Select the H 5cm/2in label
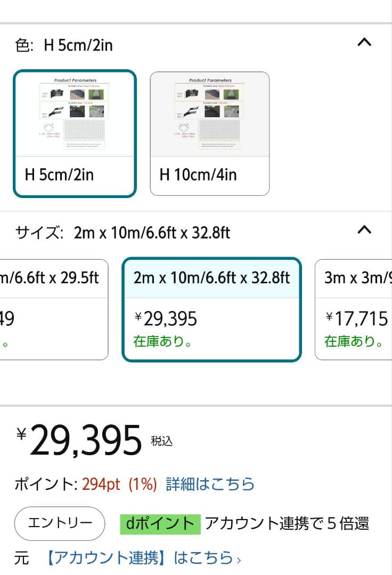The image size is (392, 575). pyautogui.click(x=59, y=175)
